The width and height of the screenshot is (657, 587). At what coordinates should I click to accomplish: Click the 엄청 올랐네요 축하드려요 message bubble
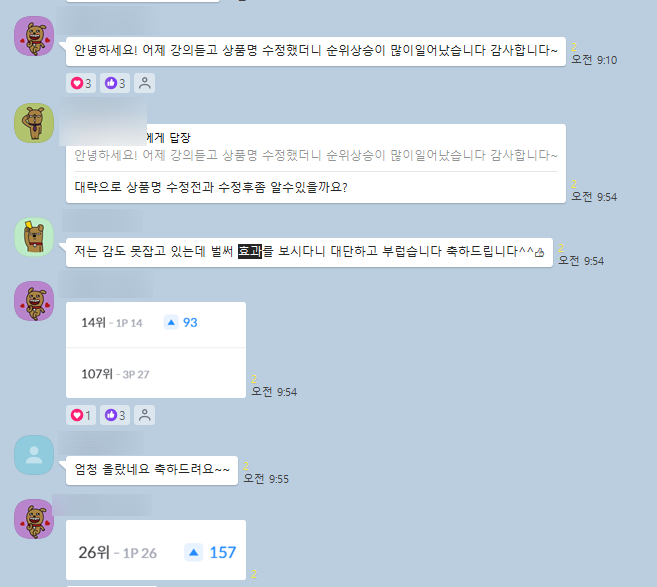(152, 471)
